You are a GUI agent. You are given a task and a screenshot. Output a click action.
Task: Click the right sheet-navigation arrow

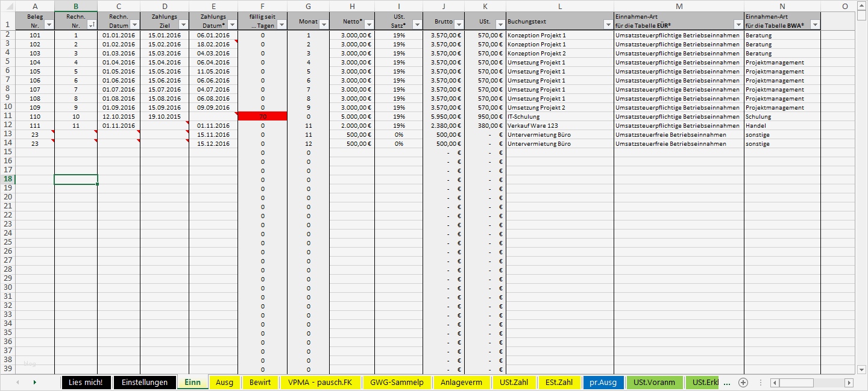pos(36,382)
